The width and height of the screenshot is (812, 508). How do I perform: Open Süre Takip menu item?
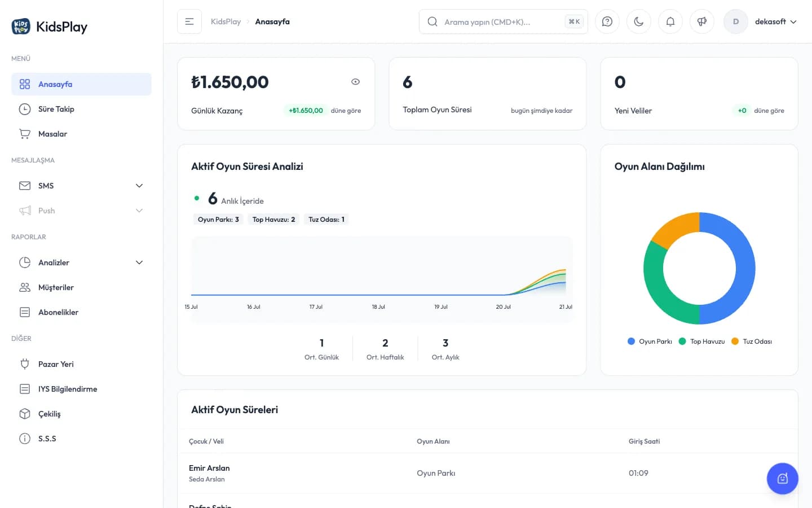pyautogui.click(x=81, y=109)
